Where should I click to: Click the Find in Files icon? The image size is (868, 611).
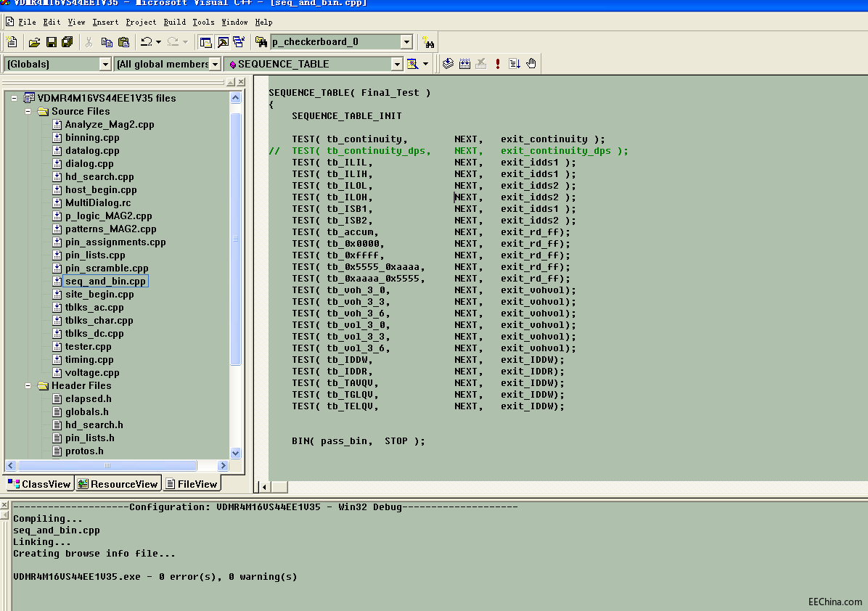tap(261, 42)
